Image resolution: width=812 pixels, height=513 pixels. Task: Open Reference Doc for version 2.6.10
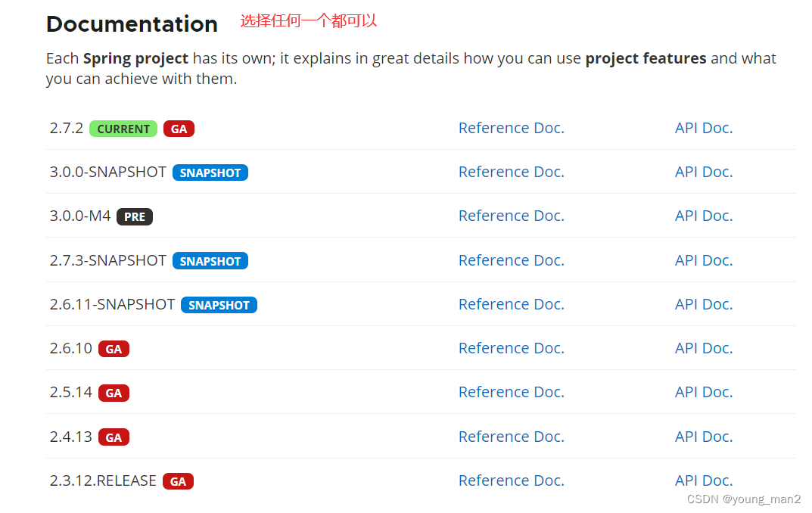point(511,348)
